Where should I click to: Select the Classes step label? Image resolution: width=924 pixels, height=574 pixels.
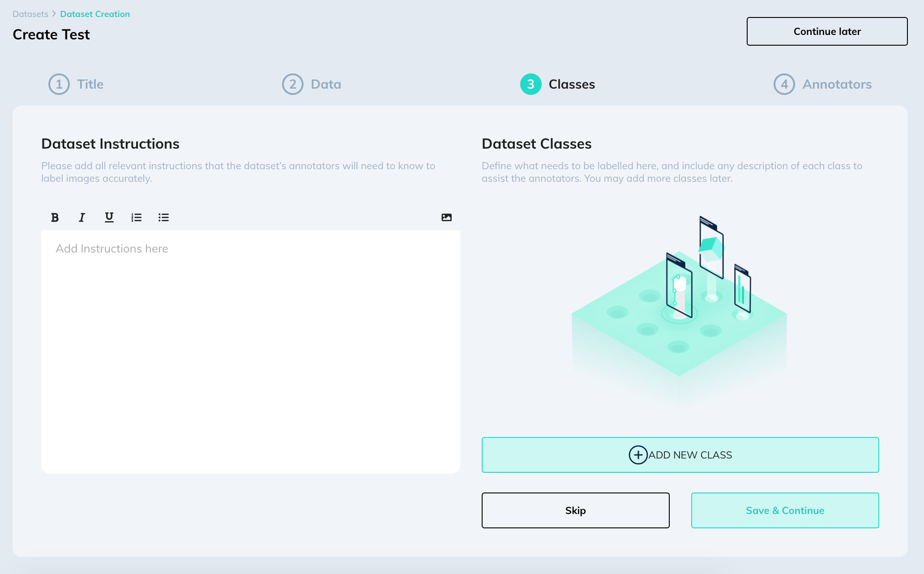(572, 84)
